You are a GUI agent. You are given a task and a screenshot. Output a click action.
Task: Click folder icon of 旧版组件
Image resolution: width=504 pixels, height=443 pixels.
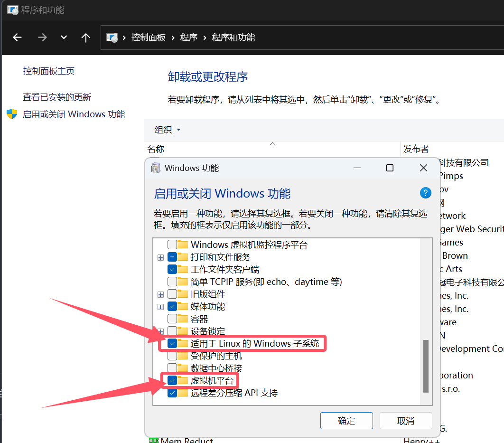(183, 294)
